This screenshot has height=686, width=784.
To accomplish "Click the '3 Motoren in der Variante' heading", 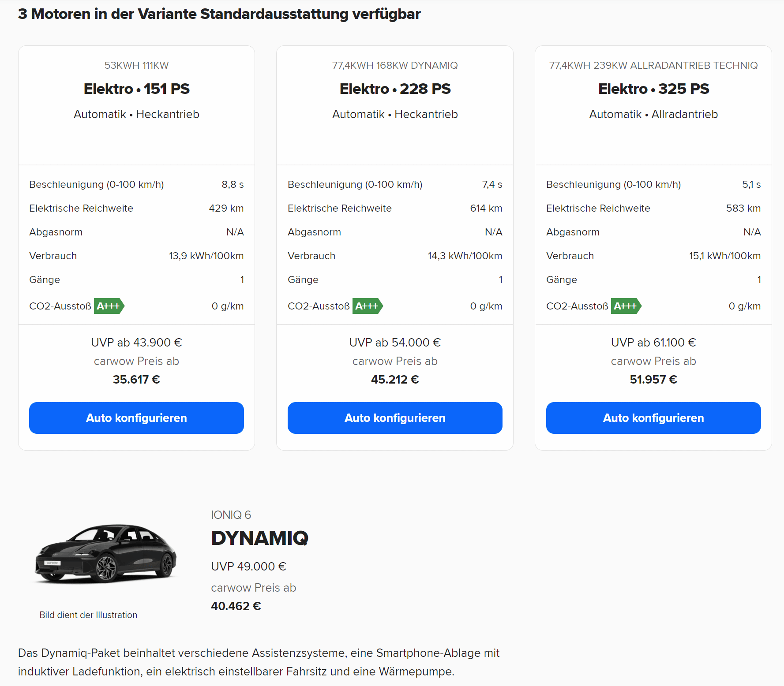I will 219,14.
